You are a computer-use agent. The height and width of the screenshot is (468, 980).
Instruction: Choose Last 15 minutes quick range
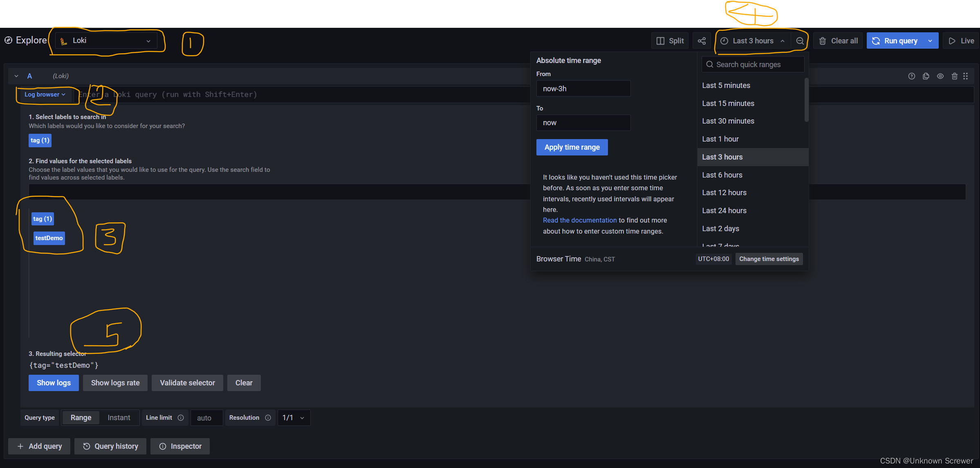[728, 103]
